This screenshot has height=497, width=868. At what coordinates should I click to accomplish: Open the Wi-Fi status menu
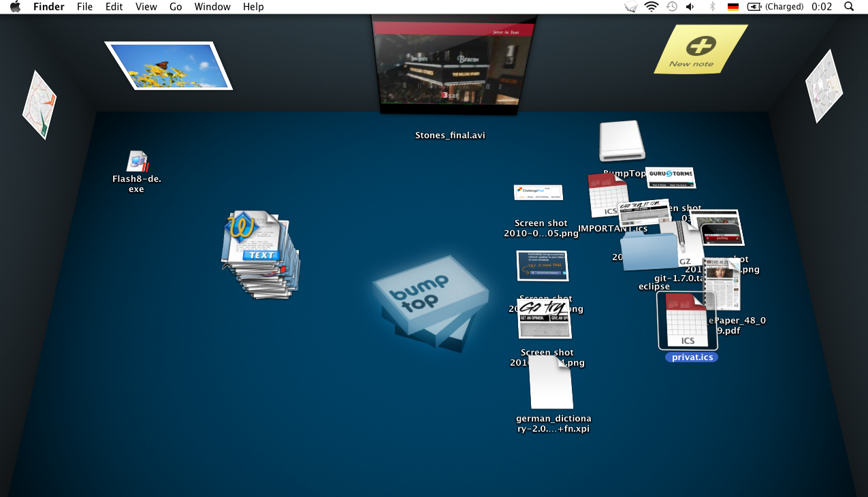pyautogui.click(x=652, y=7)
